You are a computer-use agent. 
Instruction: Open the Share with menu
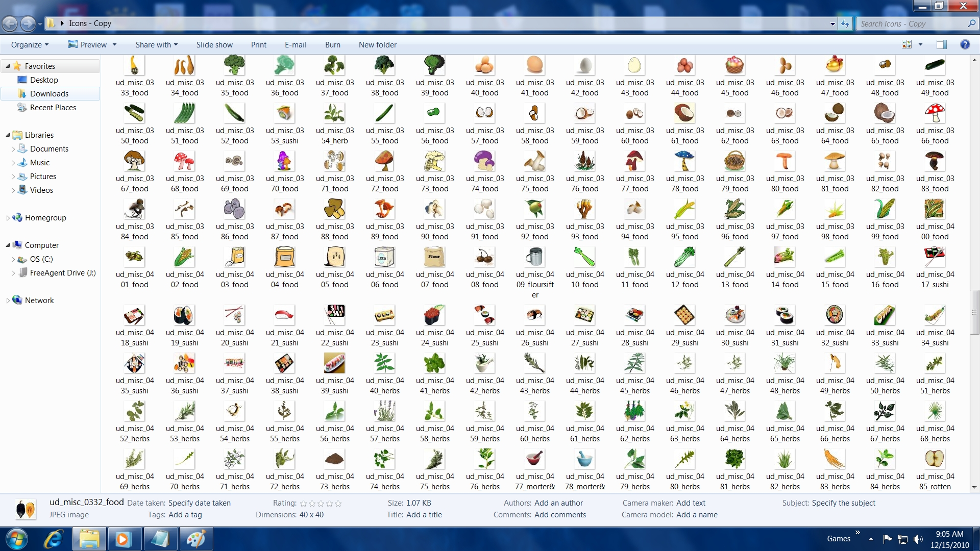[156, 45]
